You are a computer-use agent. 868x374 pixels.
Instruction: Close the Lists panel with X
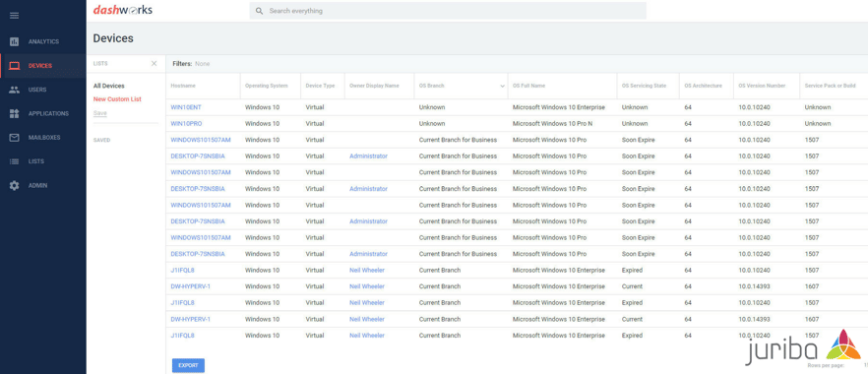point(154,64)
